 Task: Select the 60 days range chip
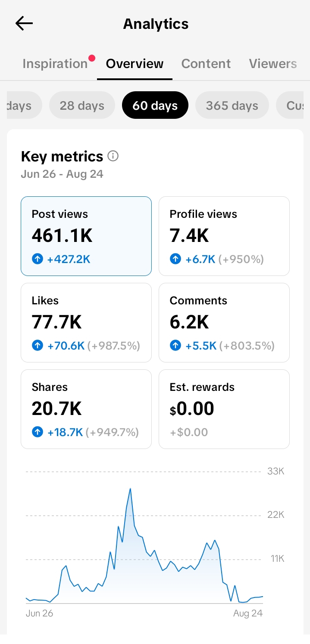click(155, 105)
